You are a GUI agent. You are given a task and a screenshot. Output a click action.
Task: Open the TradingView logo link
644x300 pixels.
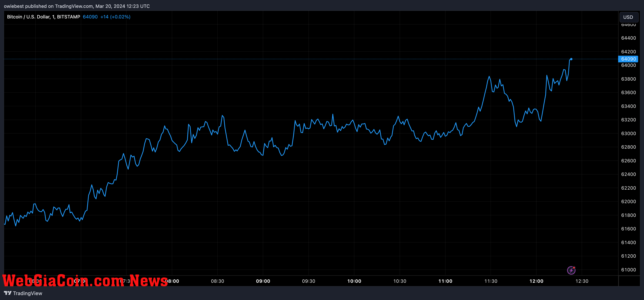click(x=23, y=293)
